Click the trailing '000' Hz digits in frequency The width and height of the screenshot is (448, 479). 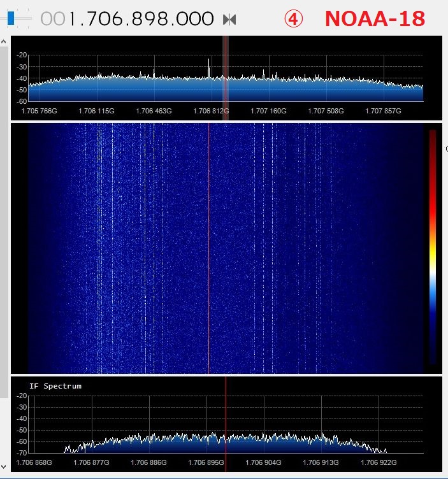195,19
